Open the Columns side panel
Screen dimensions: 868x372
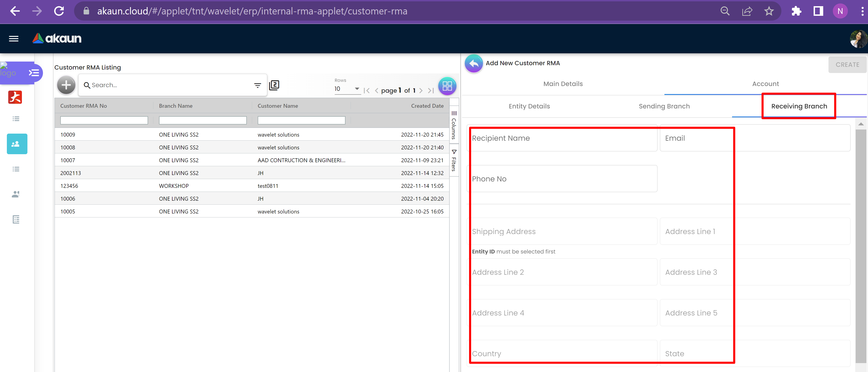454,125
